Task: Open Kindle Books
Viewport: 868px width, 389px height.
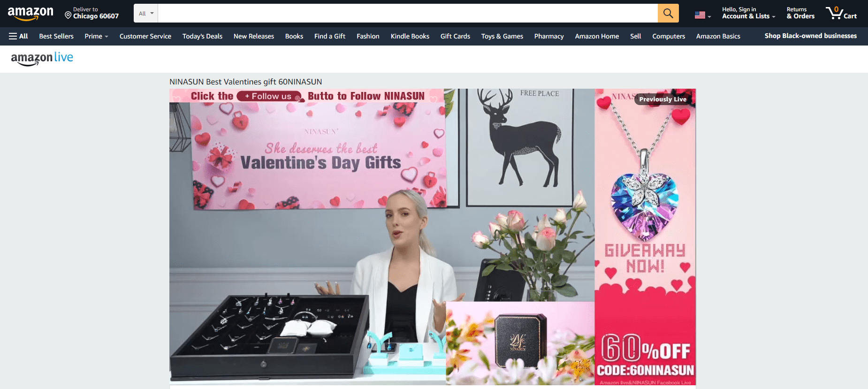Action: 410,36
